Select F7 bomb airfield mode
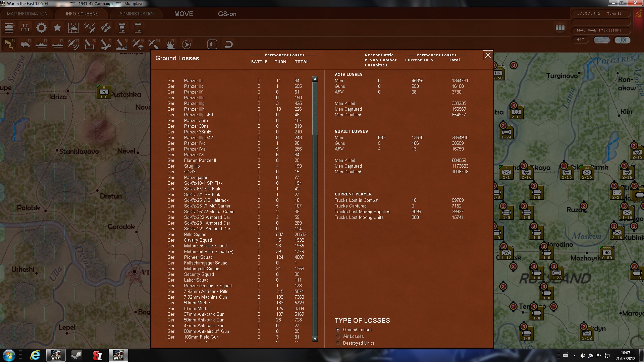This screenshot has width=644, height=362. point(106,44)
